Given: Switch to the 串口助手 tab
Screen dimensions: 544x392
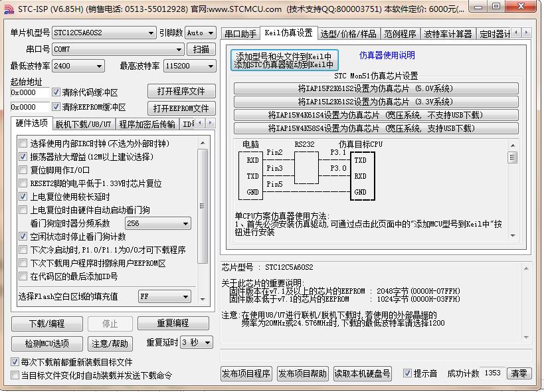Looking at the screenshot, I should 240,34.
